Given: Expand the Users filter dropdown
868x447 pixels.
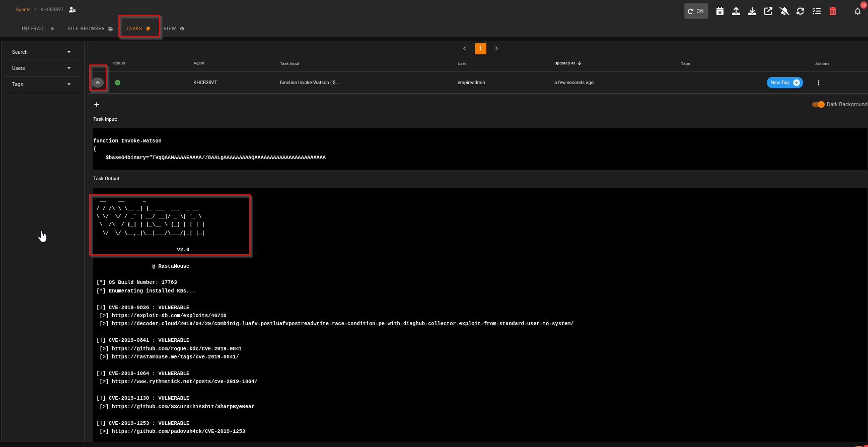Looking at the screenshot, I should (x=42, y=68).
